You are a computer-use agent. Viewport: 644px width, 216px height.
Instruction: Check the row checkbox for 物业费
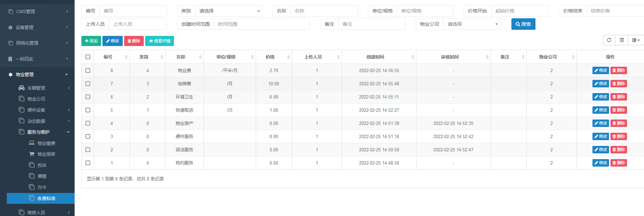(88, 70)
